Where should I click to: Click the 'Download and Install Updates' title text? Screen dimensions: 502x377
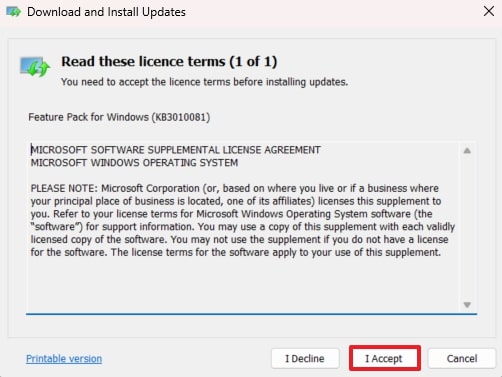point(106,12)
